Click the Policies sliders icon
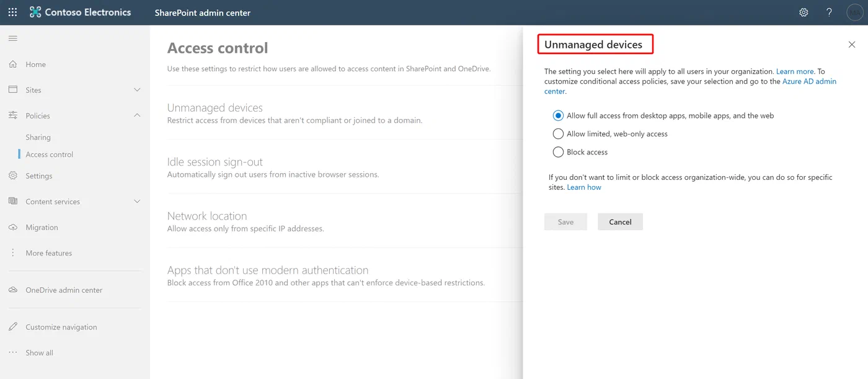Viewport: 868px width, 379px height. (13, 115)
